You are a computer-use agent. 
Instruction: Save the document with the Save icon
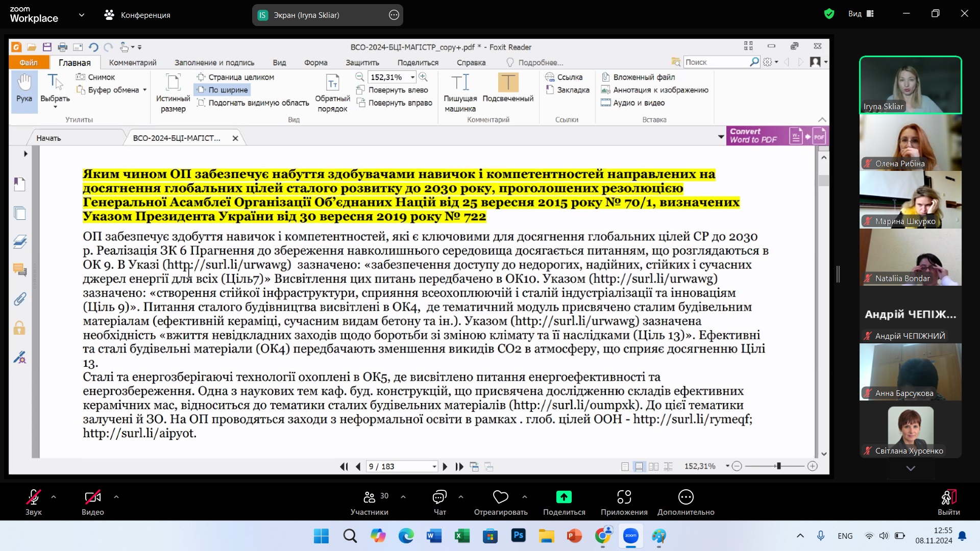tap(47, 47)
